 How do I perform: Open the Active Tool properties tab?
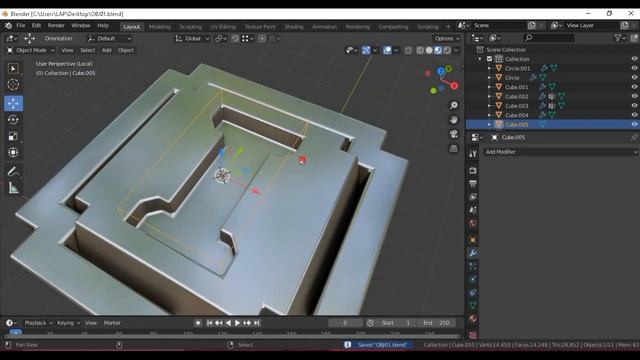[473, 153]
